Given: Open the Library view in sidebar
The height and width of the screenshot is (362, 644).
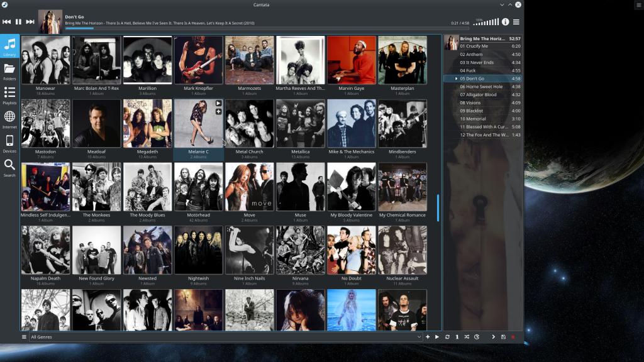Looking at the screenshot, I should pos(9,47).
